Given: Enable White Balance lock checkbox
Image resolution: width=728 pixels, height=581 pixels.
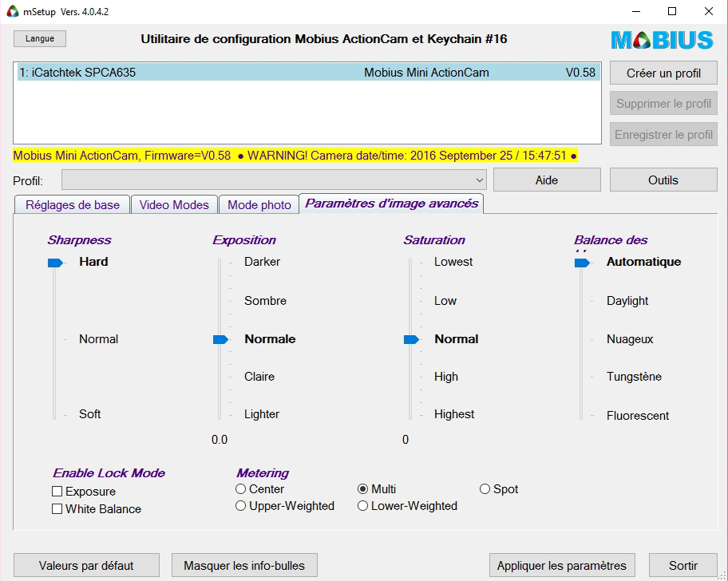Looking at the screenshot, I should coord(57,508).
